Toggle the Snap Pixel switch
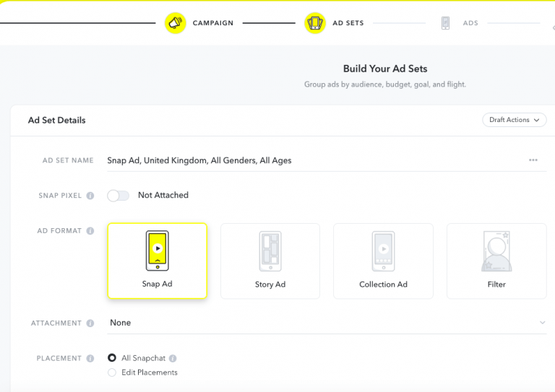Viewport: 555px width, 392px height. (x=118, y=196)
